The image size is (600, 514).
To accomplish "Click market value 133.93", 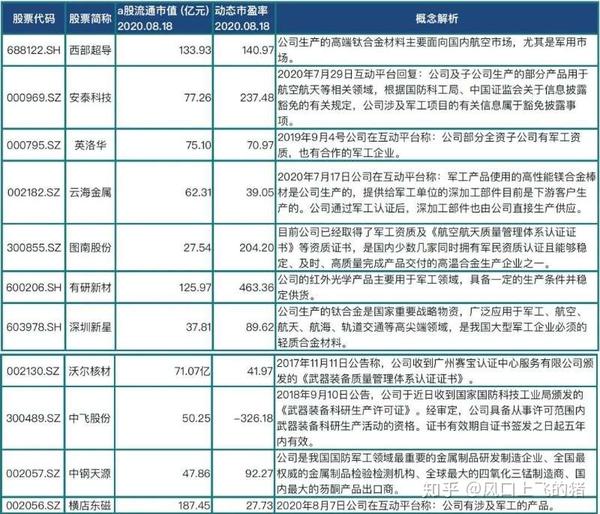I will tap(195, 50).
